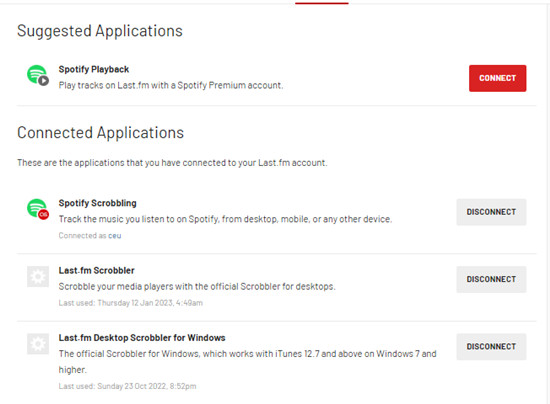
Task: Click the Spotify Playback app icon
Action: coord(38,75)
